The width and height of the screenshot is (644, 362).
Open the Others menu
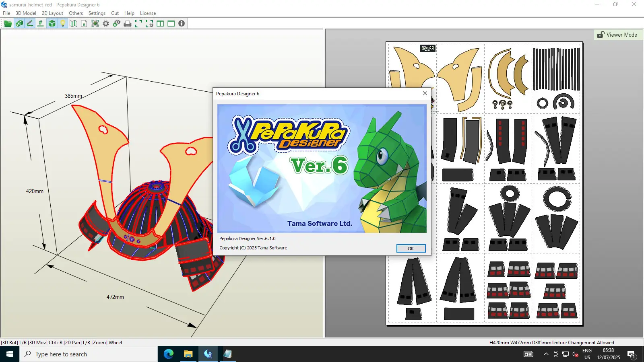[76, 13]
